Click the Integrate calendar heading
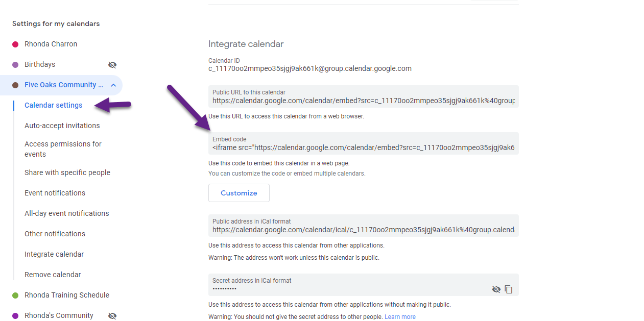Viewport: 644px width, 321px height. pyautogui.click(x=246, y=44)
